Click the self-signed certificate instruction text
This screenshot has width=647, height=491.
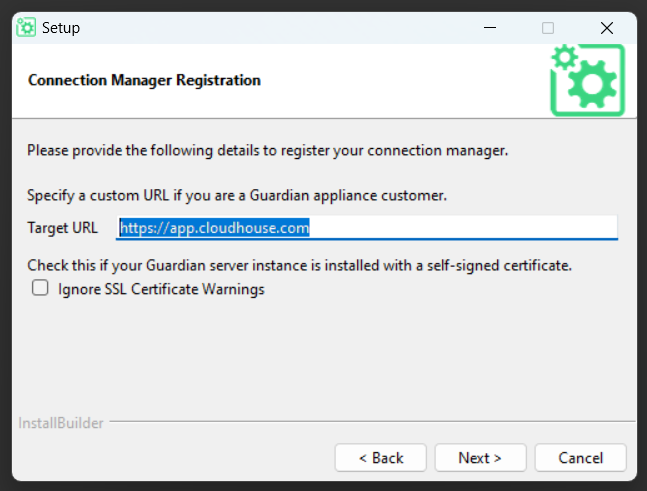pyautogui.click(x=300, y=265)
